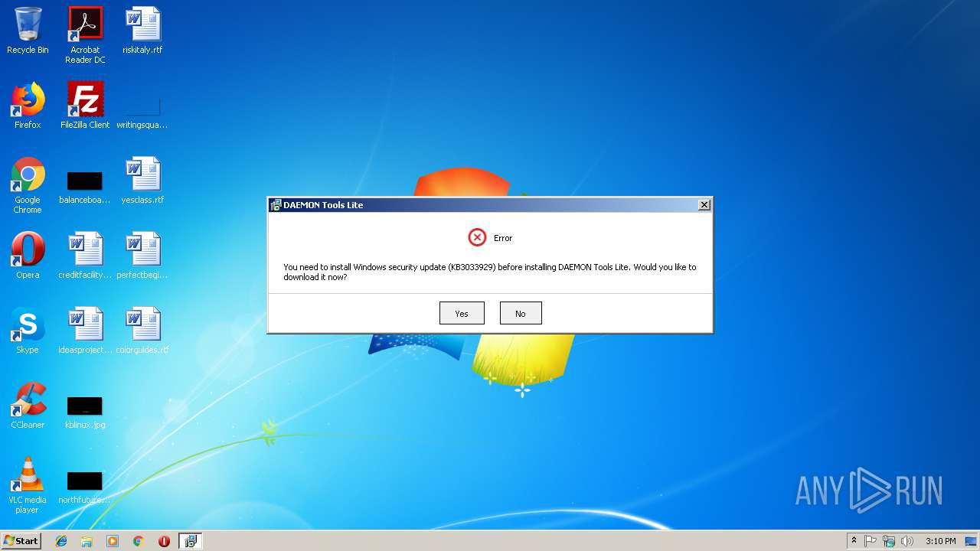The width and height of the screenshot is (980, 551).
Task: Open Firefox desktop shortcut
Action: [x=28, y=106]
